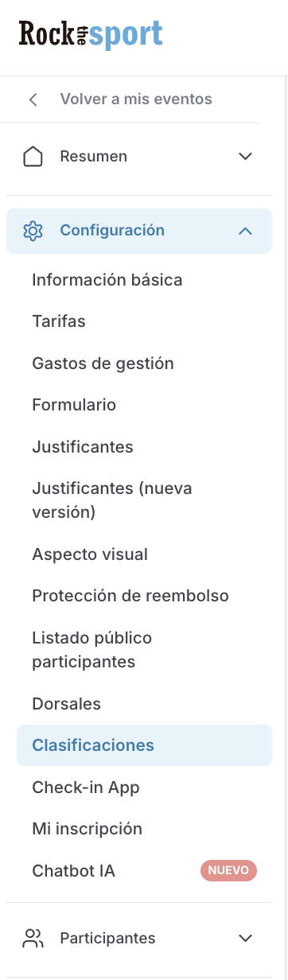
Task: Expand the Participantes section chevron
Action: pyautogui.click(x=245, y=939)
